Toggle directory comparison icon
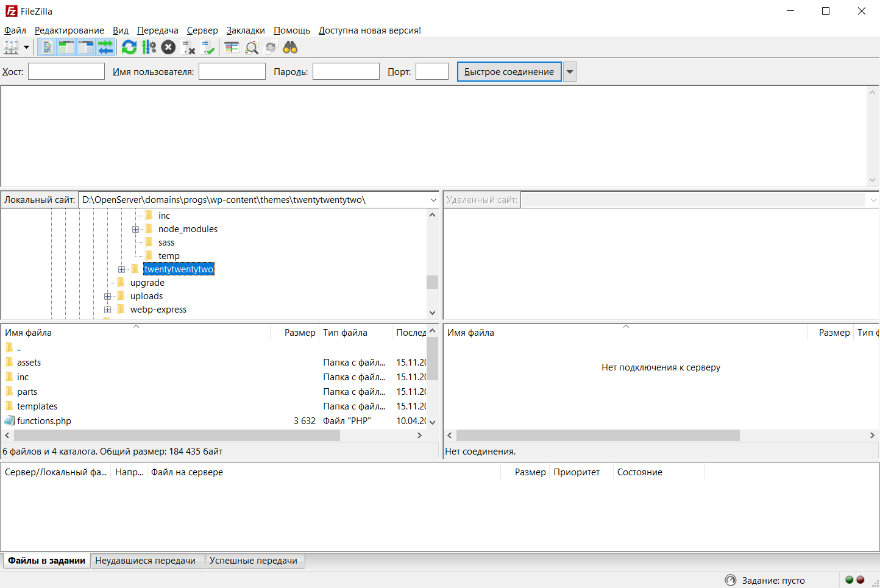Viewport: 880px width, 588px height. coord(252,48)
